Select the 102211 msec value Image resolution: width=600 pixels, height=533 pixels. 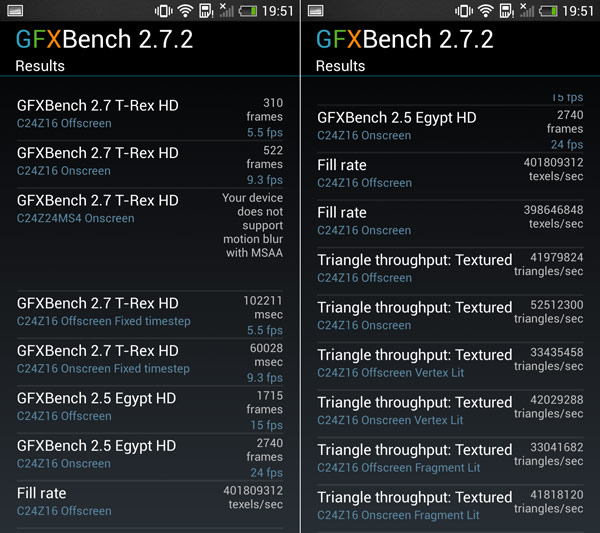pyautogui.click(x=263, y=307)
